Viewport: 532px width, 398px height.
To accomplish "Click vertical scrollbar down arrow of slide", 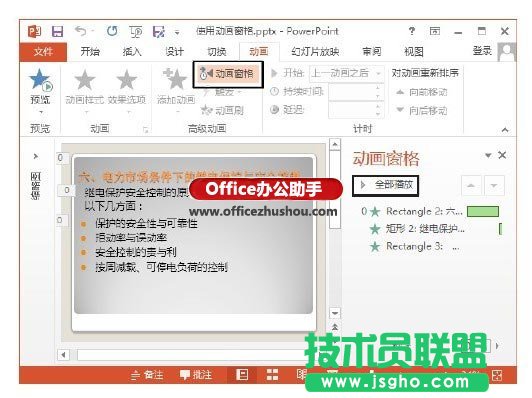I will coord(335,313).
